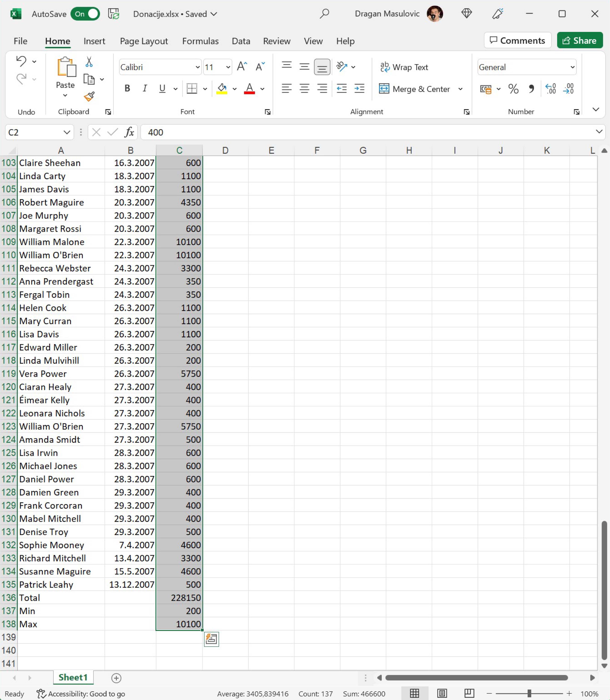Viewport: 610px width, 700px height.
Task: Switch to Page Break Preview view
Action: tap(469, 694)
